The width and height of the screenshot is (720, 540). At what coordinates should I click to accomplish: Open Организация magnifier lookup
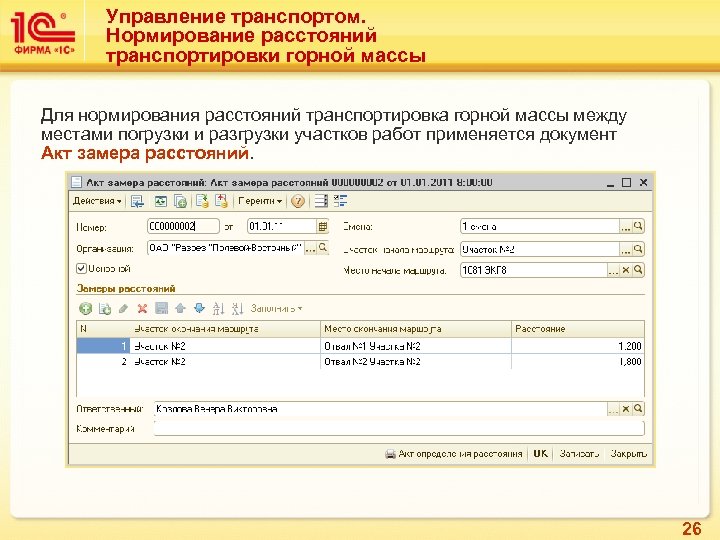tap(323, 248)
